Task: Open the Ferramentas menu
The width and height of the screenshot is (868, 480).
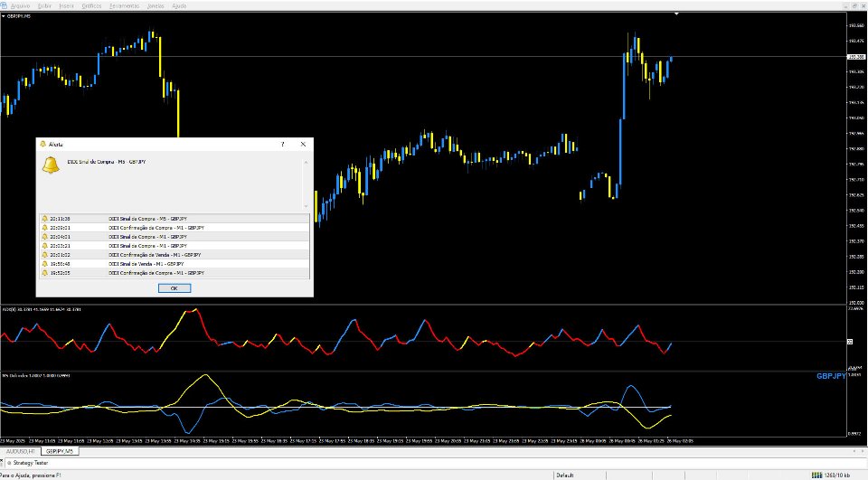Action: click(125, 6)
